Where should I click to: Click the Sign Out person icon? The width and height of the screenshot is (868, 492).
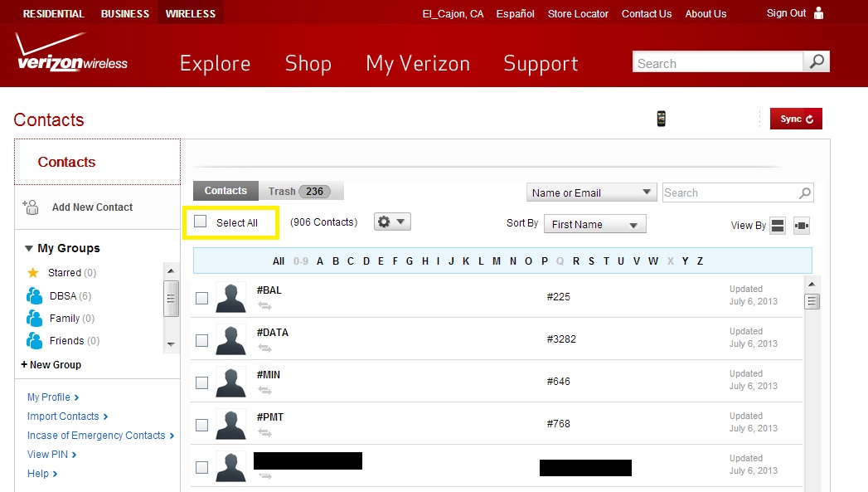tap(819, 13)
